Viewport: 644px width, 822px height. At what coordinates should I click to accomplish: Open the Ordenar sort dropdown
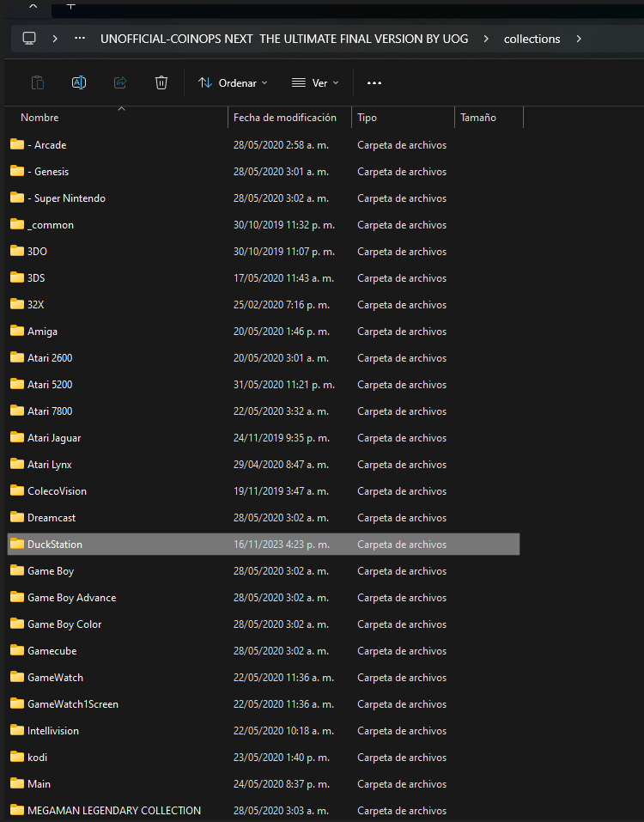(233, 82)
